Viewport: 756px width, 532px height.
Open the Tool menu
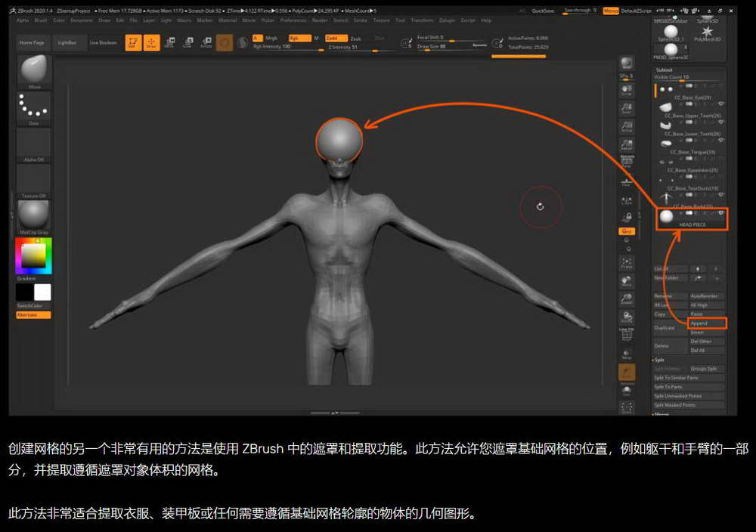(x=400, y=20)
